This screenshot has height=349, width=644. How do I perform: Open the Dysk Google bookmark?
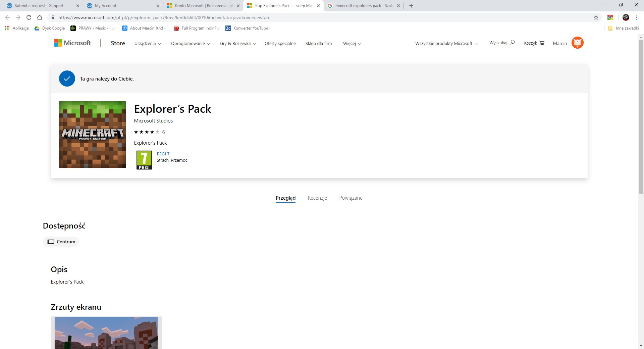[50, 28]
